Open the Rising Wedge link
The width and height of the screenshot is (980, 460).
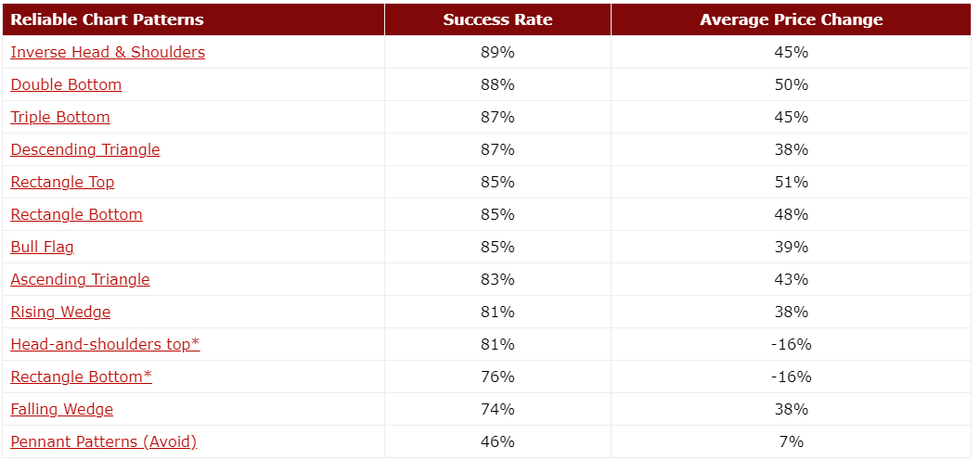[60, 312]
